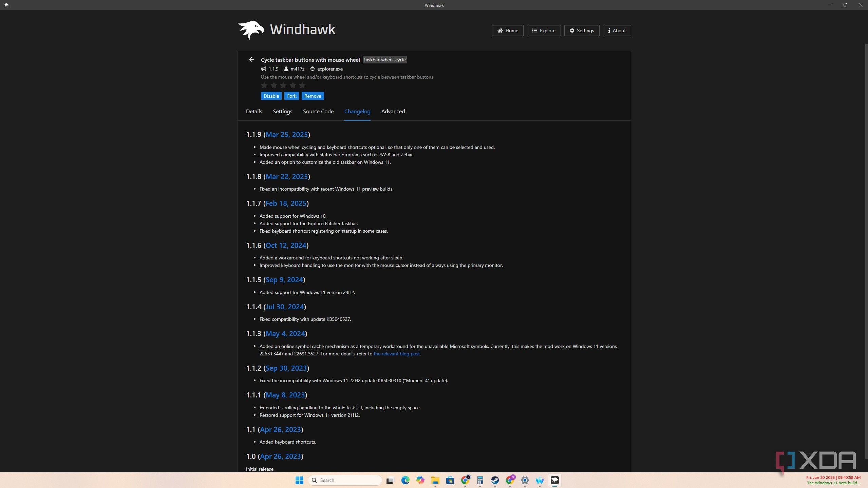This screenshot has width=868, height=488.
Task: Open Copilot from the taskbar
Action: 420,480
